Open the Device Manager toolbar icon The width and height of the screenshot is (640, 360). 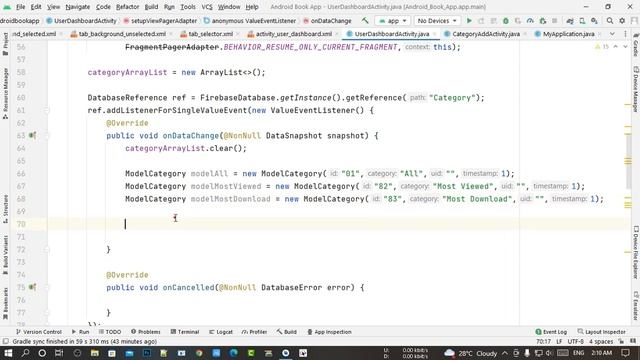point(582,20)
